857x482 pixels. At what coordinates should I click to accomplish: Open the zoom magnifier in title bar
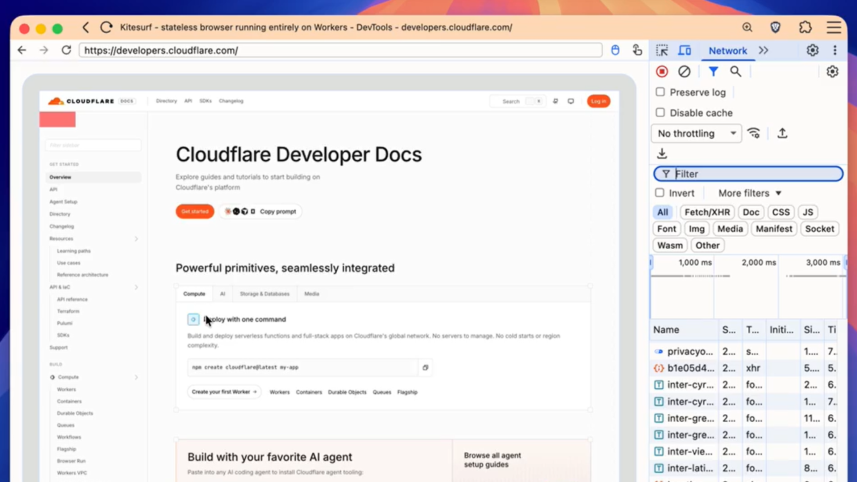[x=747, y=27]
